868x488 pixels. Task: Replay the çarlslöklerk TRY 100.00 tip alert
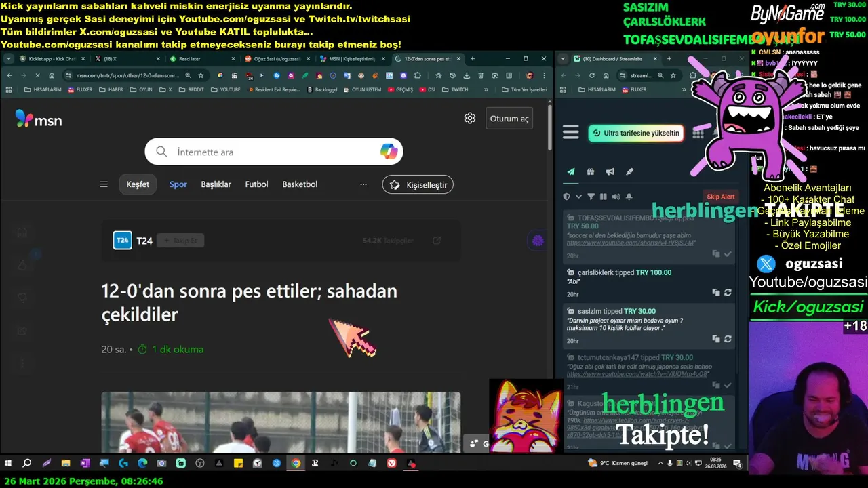[x=728, y=293]
